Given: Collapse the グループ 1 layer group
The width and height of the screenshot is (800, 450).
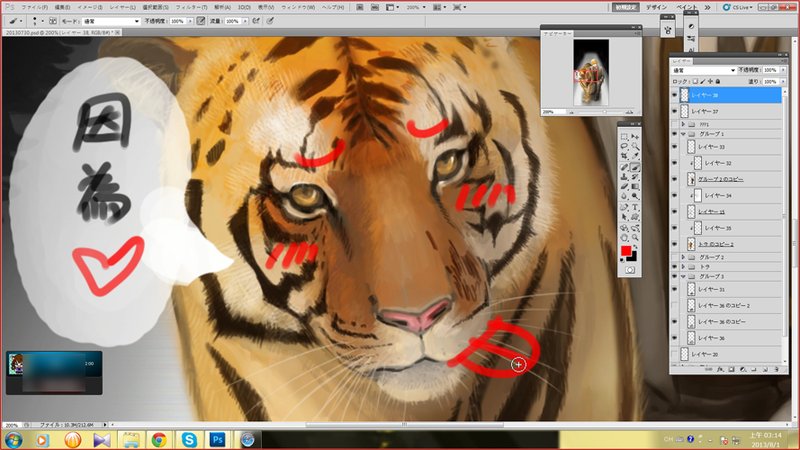Looking at the screenshot, I should click(683, 134).
